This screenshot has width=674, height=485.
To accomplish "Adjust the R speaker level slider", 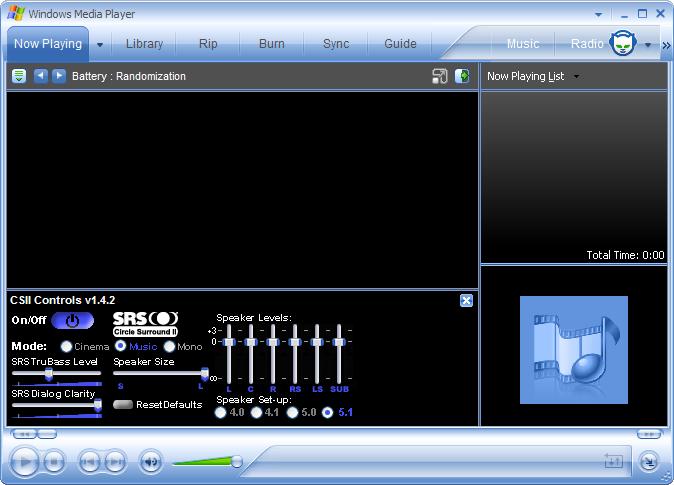I will [x=273, y=342].
